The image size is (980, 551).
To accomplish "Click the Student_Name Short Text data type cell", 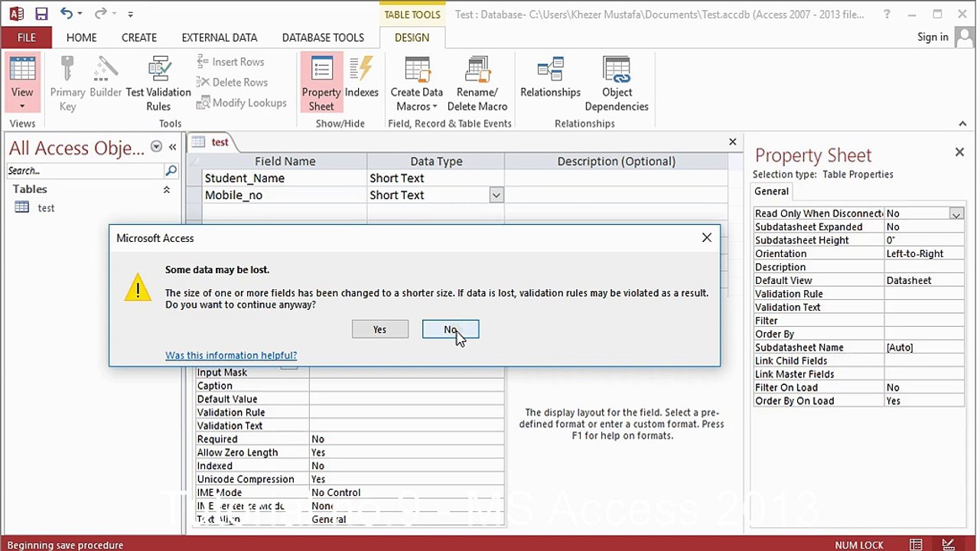I will [x=435, y=178].
